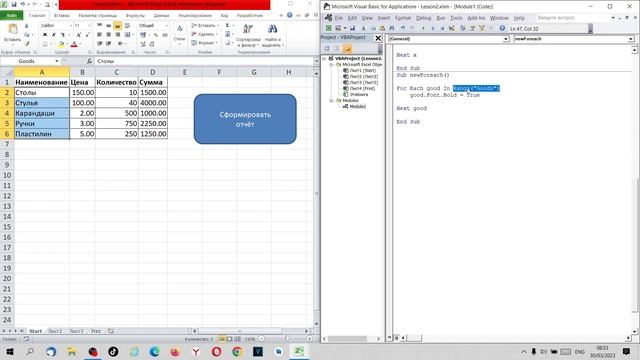Click the zoom slider in Excel status bar
The height and width of the screenshot is (360, 640).
click(x=287, y=339)
